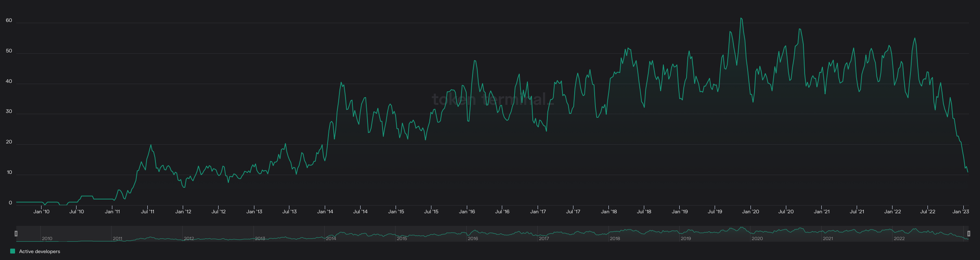This screenshot has width=980, height=260.
Task: Click the right range navigator handle
Action: click(969, 234)
